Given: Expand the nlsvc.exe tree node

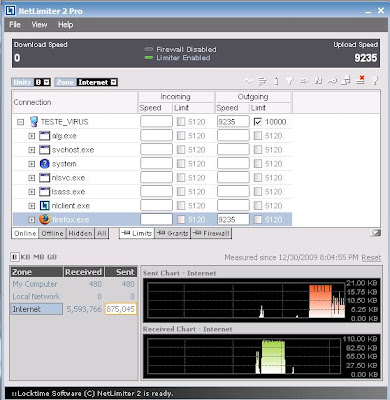Looking at the screenshot, I should 32,178.
